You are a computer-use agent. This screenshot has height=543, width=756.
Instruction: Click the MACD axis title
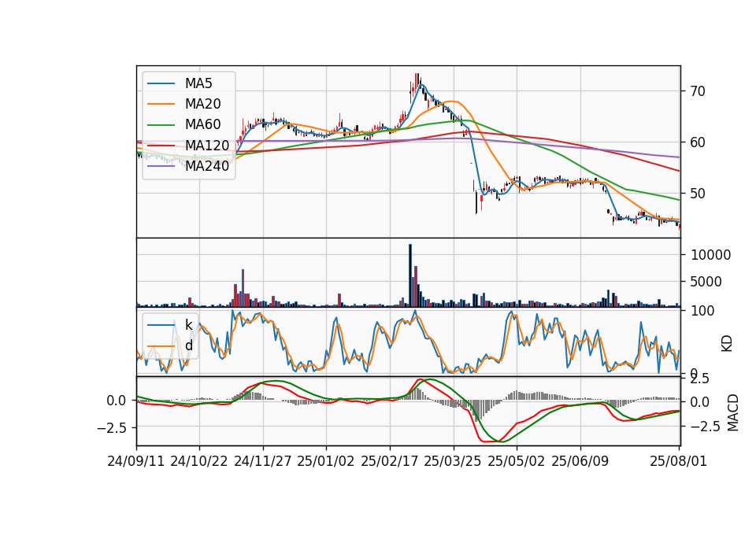733,412
